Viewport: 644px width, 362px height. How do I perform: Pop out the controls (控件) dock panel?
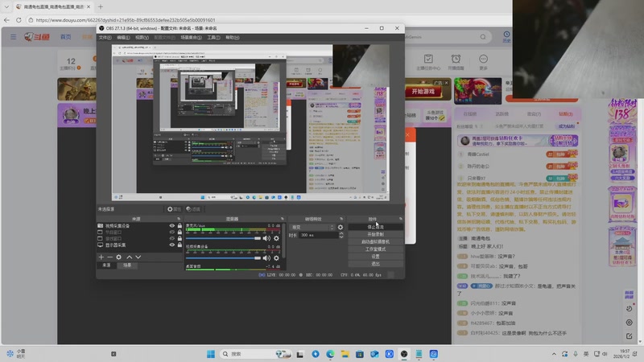400,219
